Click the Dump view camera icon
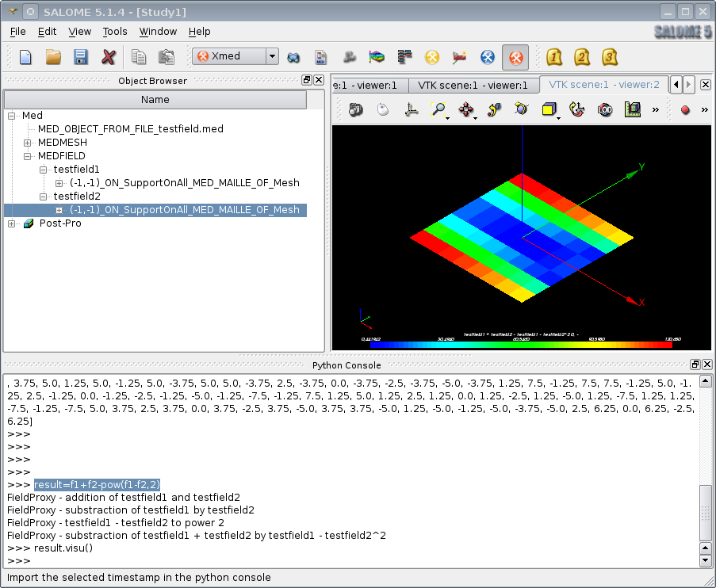This screenshot has width=716, height=588. [x=356, y=109]
